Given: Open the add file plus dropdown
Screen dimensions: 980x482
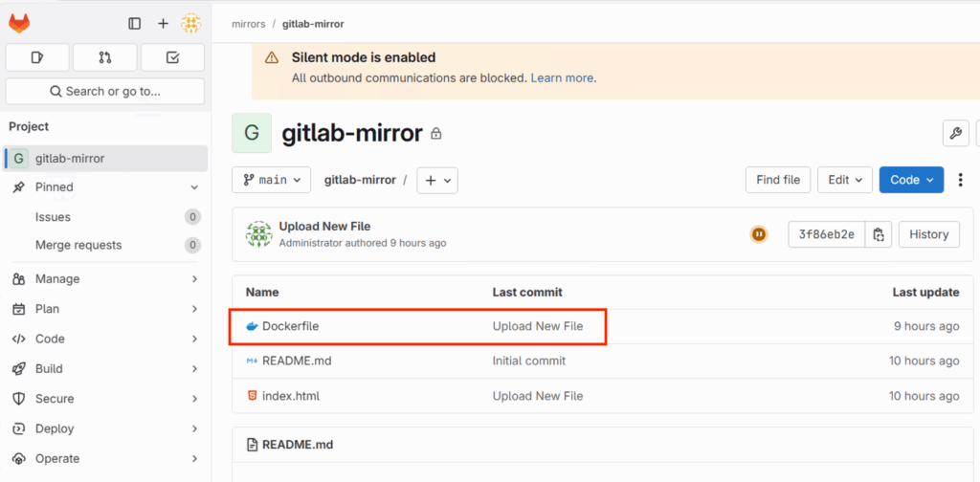Looking at the screenshot, I should click(437, 180).
